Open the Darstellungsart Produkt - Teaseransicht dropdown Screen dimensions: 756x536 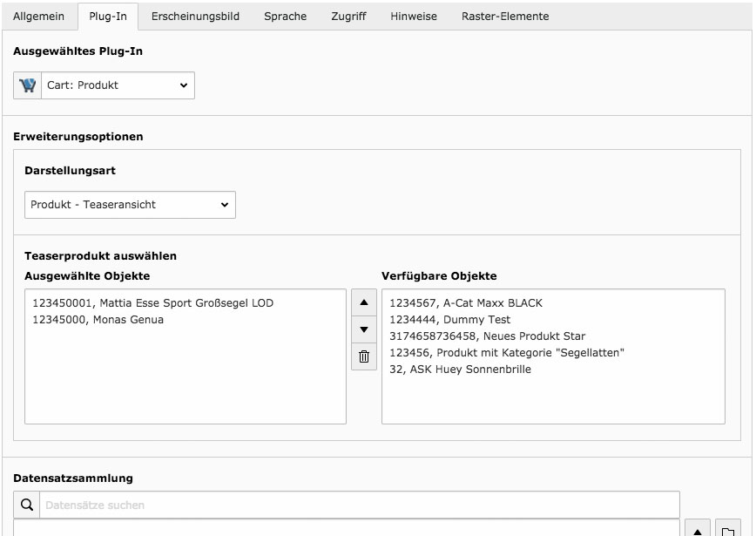tap(130, 205)
